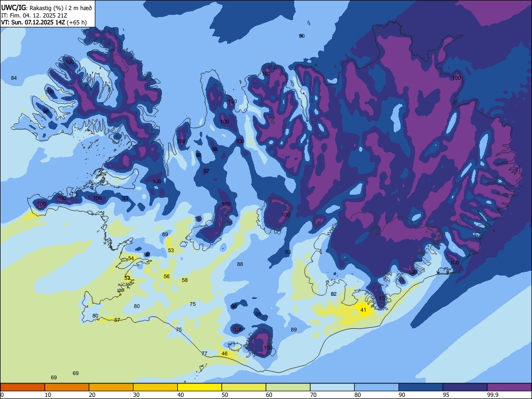Pick the 30–40 amber legend swatch

pos(155,387)
